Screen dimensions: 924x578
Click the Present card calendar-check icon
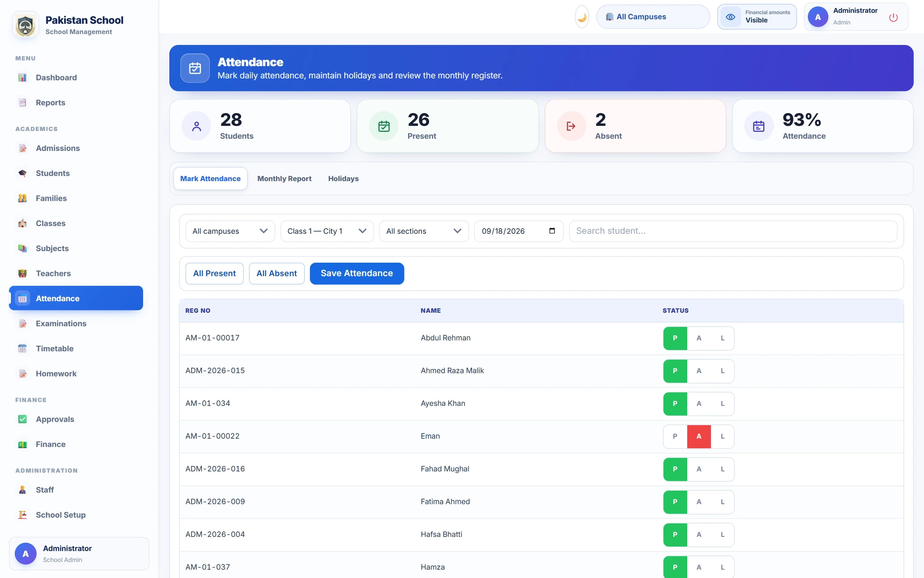click(x=384, y=126)
